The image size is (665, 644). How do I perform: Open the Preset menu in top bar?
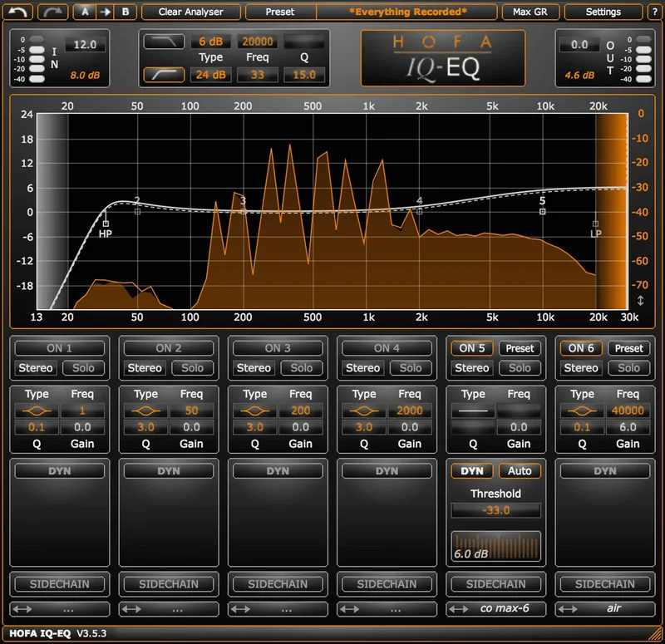(280, 12)
